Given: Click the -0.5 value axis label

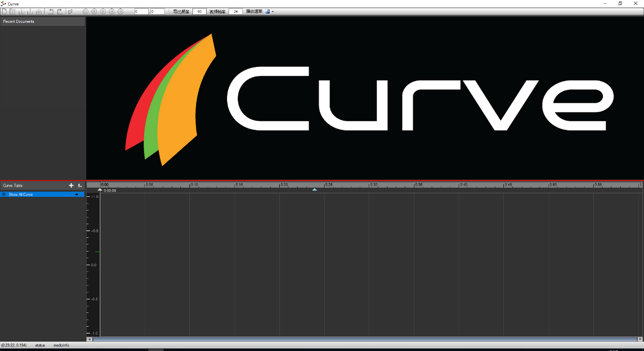Looking at the screenshot, I should point(94,299).
